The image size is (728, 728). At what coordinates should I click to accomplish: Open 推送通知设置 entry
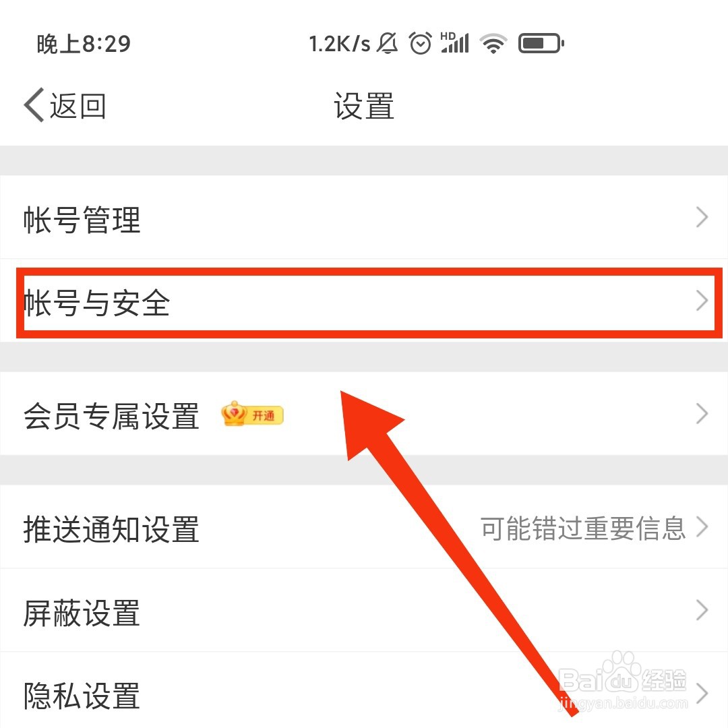tap(364, 527)
